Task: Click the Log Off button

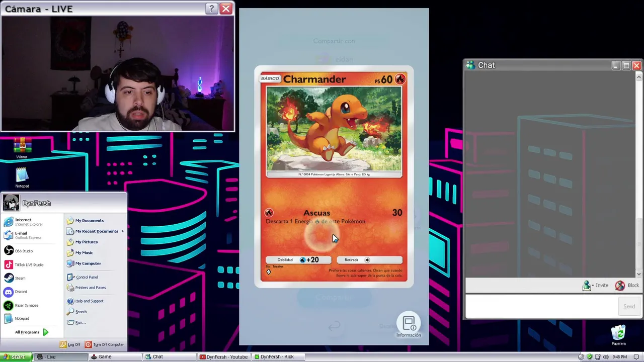Action: [x=70, y=344]
